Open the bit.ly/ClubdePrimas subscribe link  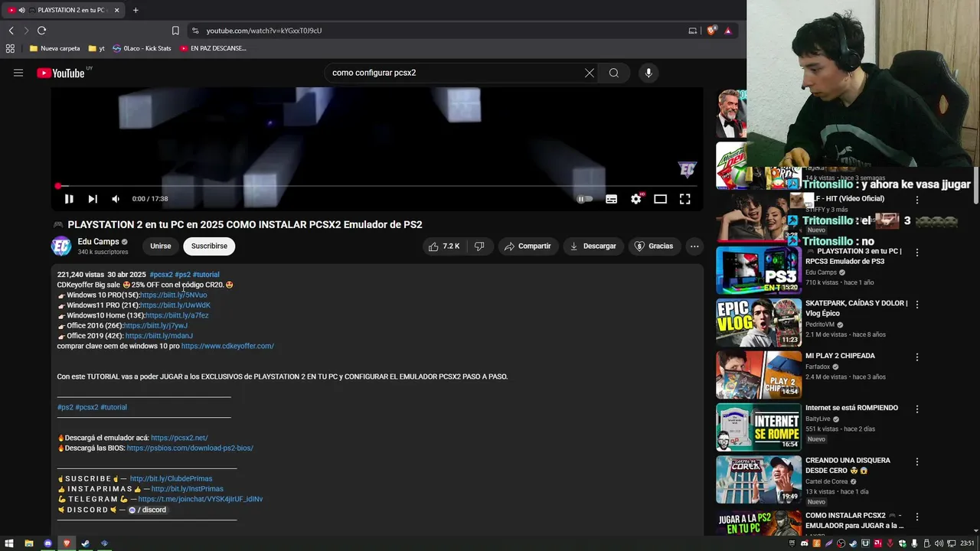tap(171, 479)
